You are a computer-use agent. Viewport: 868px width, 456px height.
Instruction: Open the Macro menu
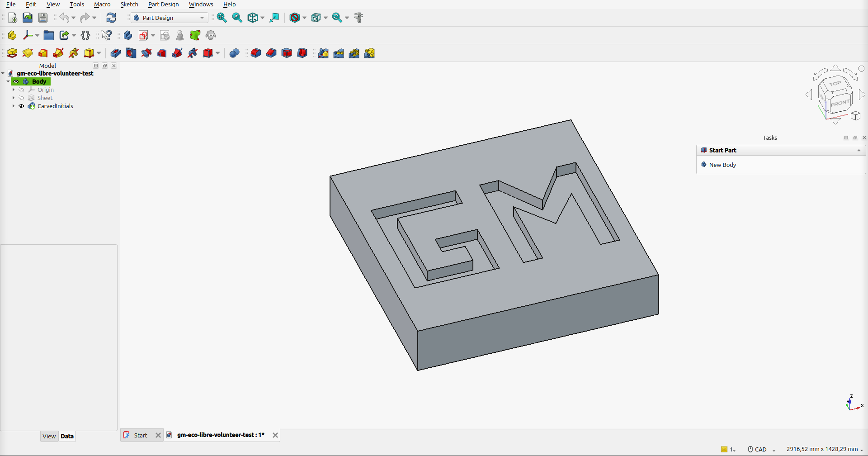[x=102, y=4]
